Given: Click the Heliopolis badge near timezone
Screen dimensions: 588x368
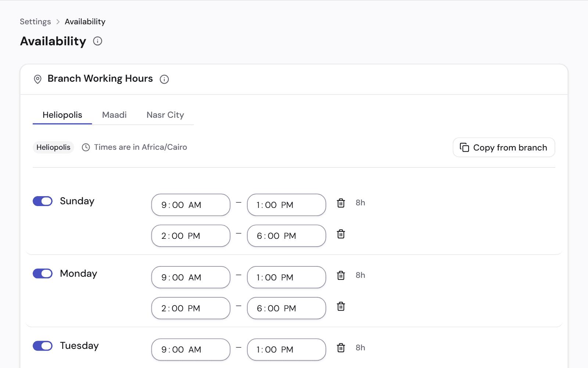Looking at the screenshot, I should coord(53,147).
